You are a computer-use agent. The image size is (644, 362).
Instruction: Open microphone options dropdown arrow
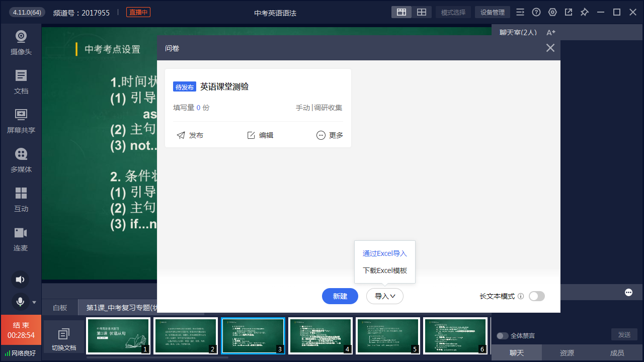click(x=34, y=302)
